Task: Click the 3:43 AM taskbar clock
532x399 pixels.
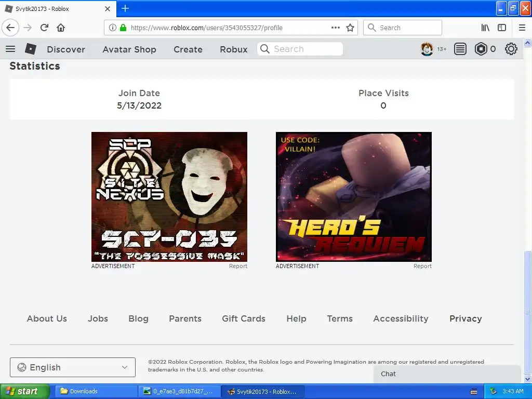Action: 513,392
